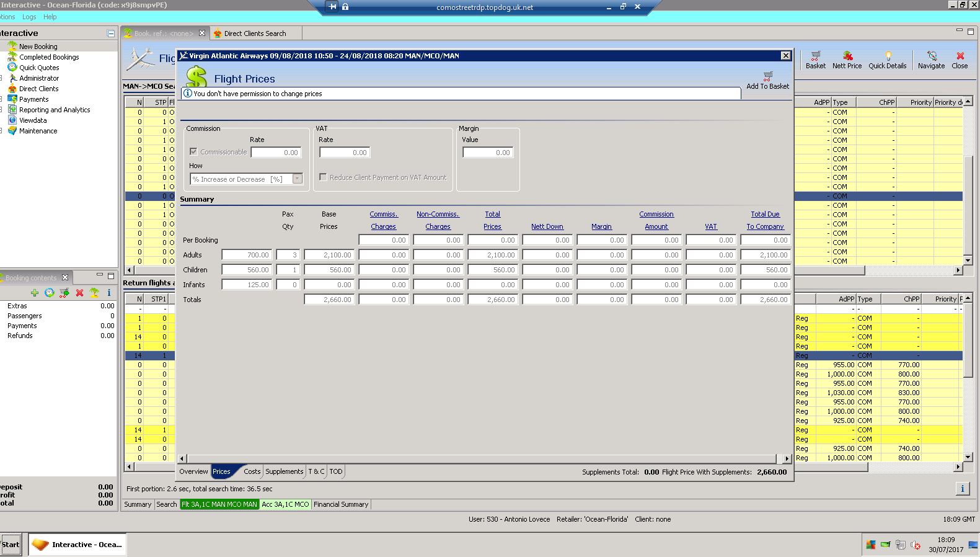Viewport: 980px width, 557px height.
Task: Open the Payments item in sidebar
Action: tap(33, 99)
